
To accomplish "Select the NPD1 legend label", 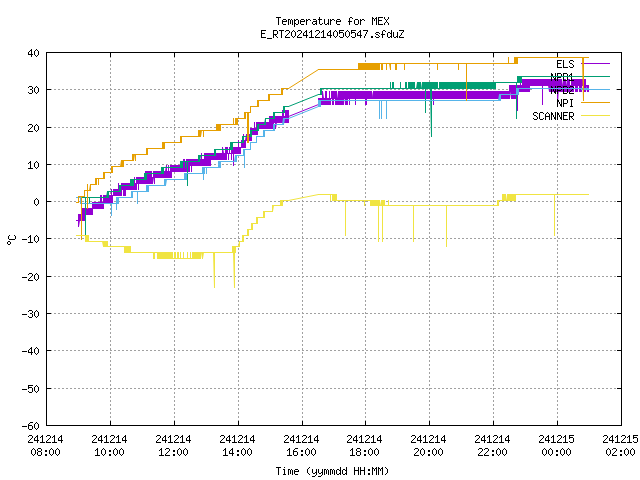I will (x=562, y=77).
